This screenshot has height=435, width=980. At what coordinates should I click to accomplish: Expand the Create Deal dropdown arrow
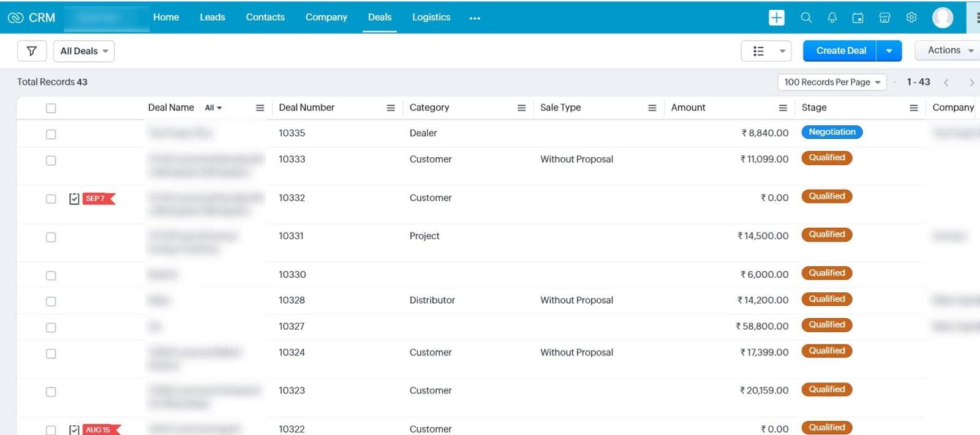click(889, 51)
